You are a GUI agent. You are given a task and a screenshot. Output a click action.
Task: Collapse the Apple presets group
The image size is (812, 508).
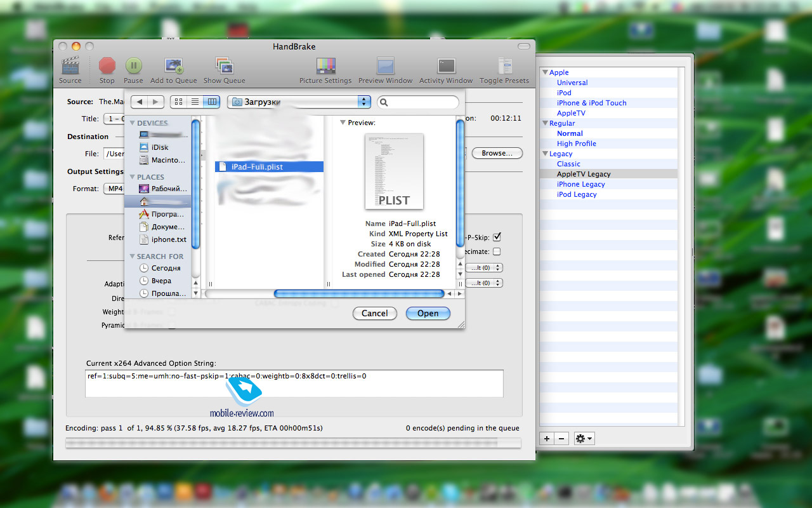click(x=545, y=72)
